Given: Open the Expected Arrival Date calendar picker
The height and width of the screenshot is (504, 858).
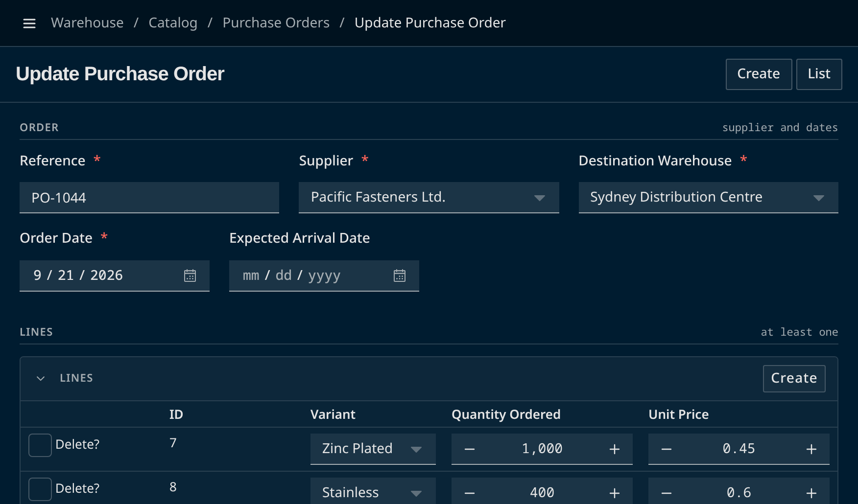Looking at the screenshot, I should pos(400,275).
